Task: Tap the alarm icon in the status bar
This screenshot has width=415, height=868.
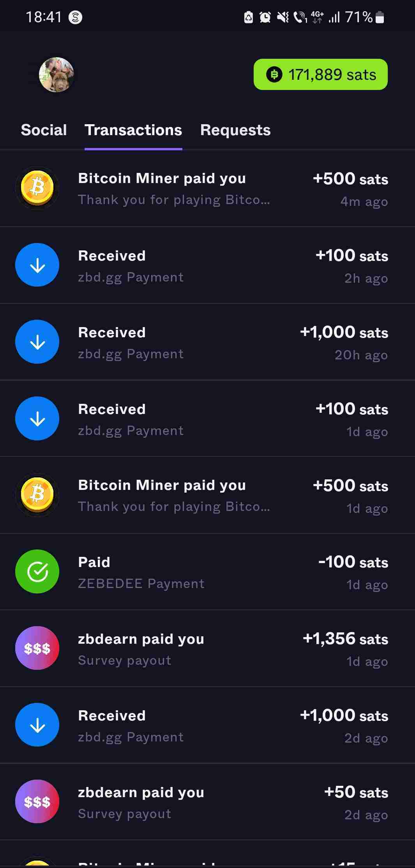Action: pyautogui.click(x=265, y=17)
